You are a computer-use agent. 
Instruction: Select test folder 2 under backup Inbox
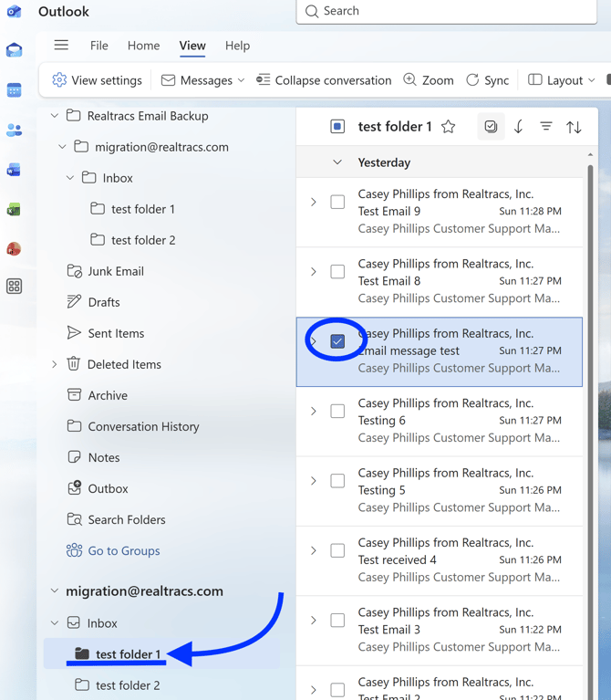(133, 240)
